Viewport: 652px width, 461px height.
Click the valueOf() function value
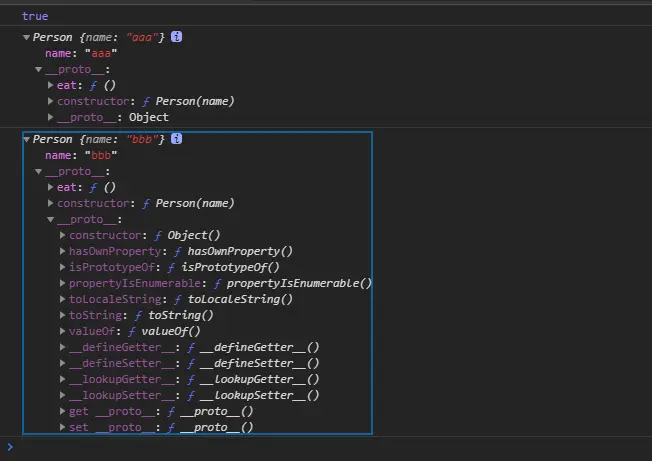(x=171, y=331)
